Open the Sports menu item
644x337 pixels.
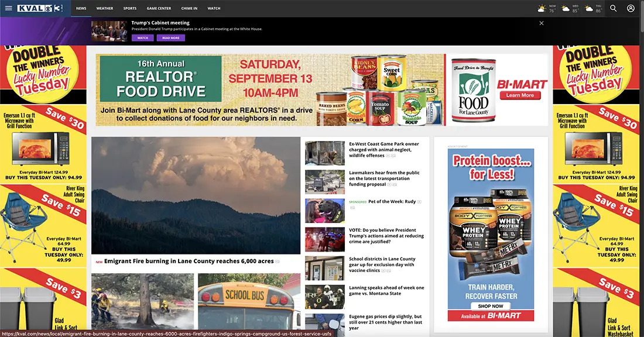[x=130, y=8]
